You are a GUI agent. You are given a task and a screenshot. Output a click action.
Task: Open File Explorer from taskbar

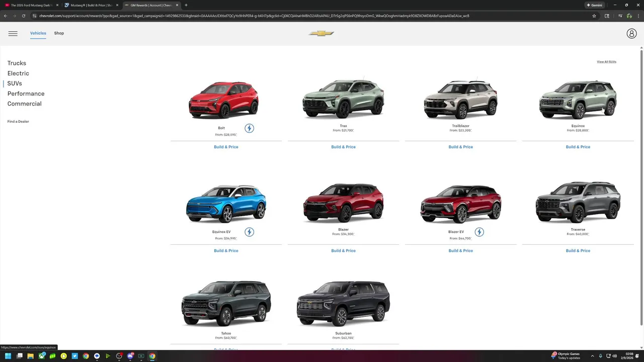tap(30, 356)
